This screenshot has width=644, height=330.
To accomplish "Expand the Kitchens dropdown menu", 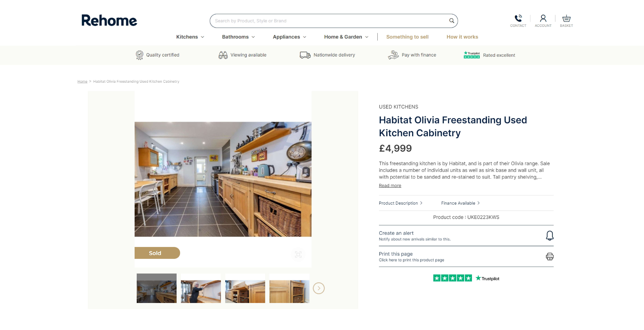I will [x=190, y=37].
